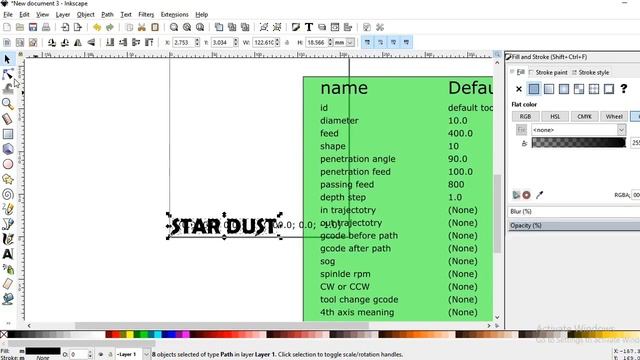
Task: Choose Linear gradient fill type
Action: coord(549,89)
